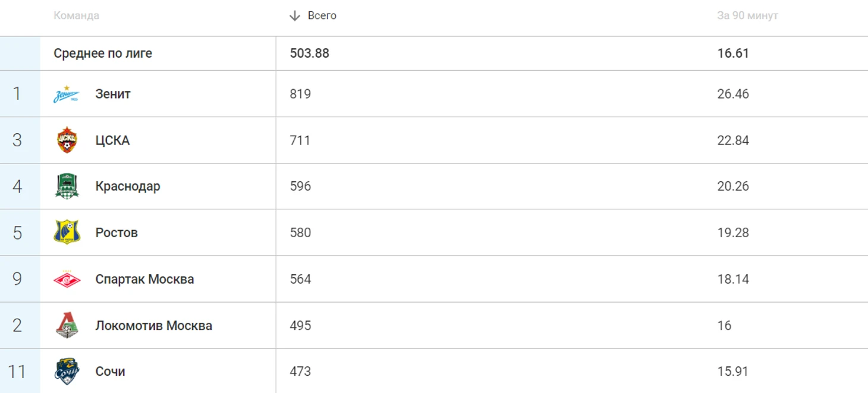Select the Среднее по лиге row
The width and height of the screenshot is (868, 393).
434,54
